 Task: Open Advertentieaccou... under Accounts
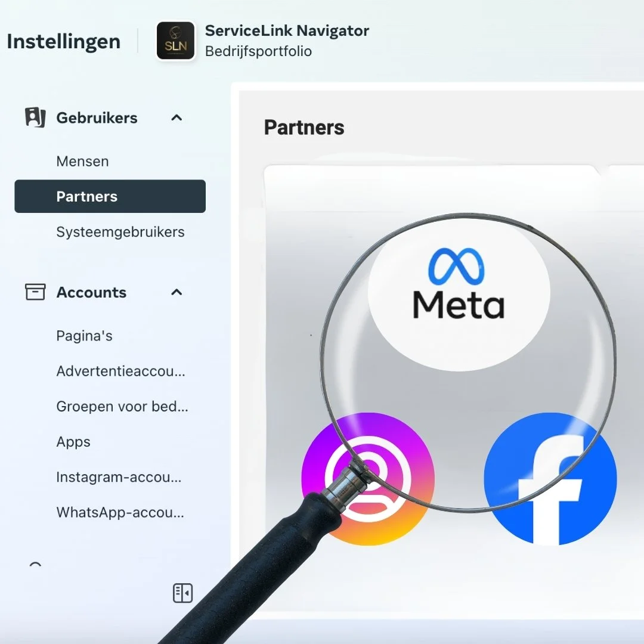120,371
